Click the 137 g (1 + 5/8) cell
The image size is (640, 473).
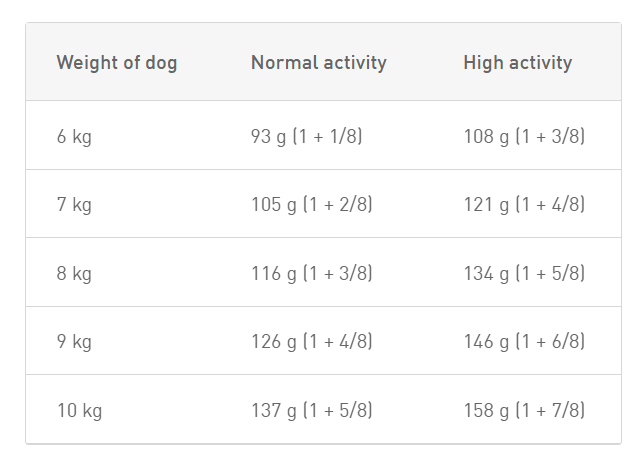(312, 410)
